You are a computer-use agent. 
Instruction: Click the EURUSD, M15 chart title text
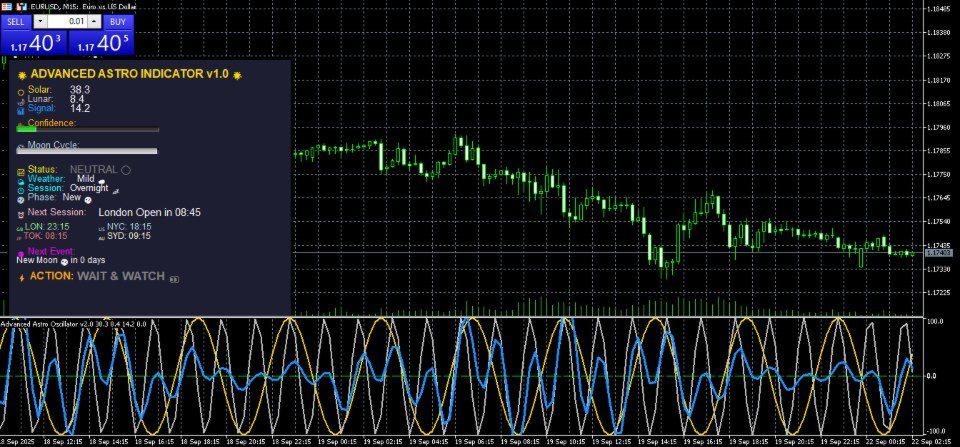coord(83,6)
